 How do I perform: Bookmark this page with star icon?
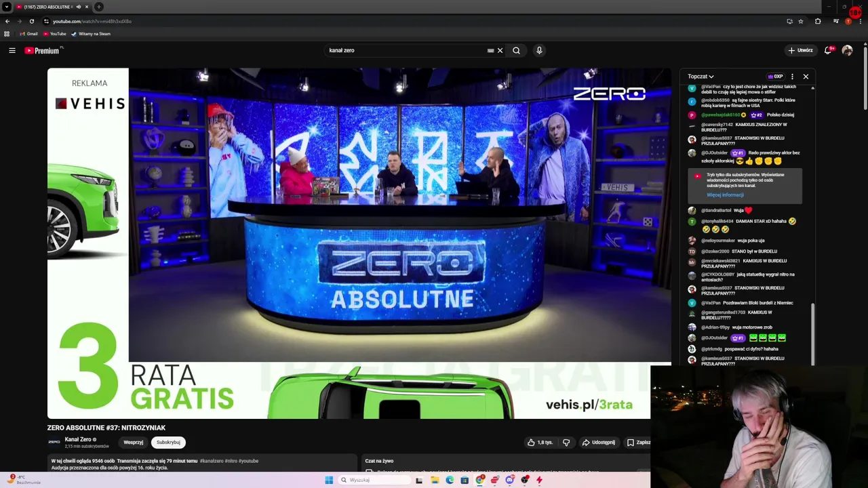(801, 21)
